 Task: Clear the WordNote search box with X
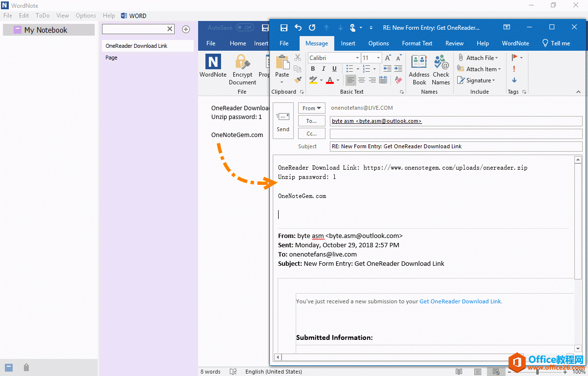[170, 29]
